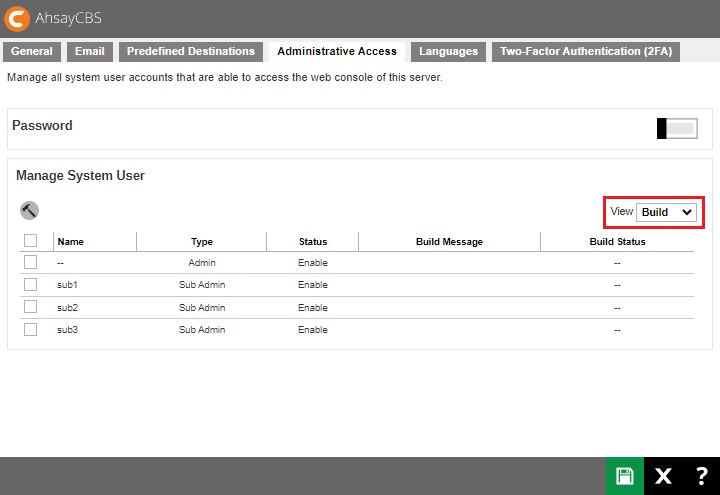Click Enable status in the Admin row
720x495 pixels.
click(313, 263)
